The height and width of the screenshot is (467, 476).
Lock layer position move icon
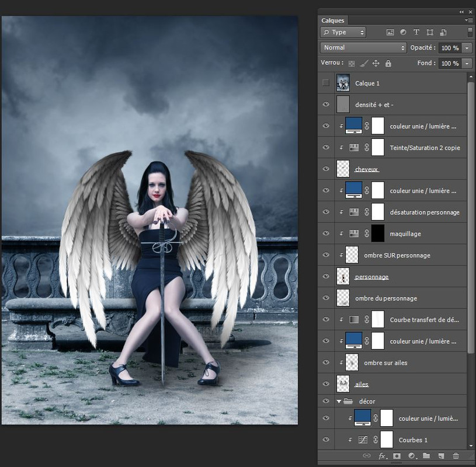click(376, 63)
